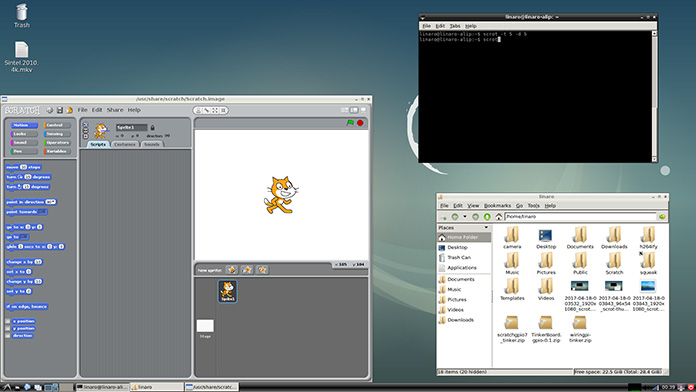Open the squeak folder in file manager
Viewport: 696px width, 392px height.
(648, 263)
